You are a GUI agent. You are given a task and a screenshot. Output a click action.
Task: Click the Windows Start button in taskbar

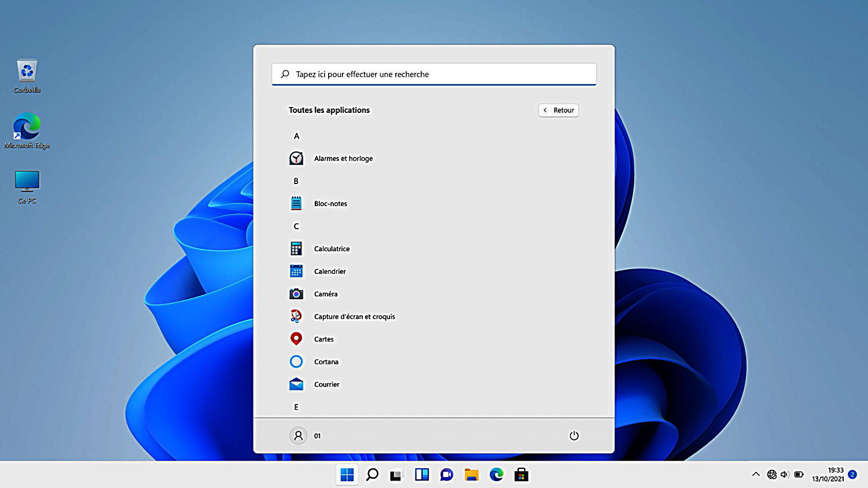click(x=347, y=475)
